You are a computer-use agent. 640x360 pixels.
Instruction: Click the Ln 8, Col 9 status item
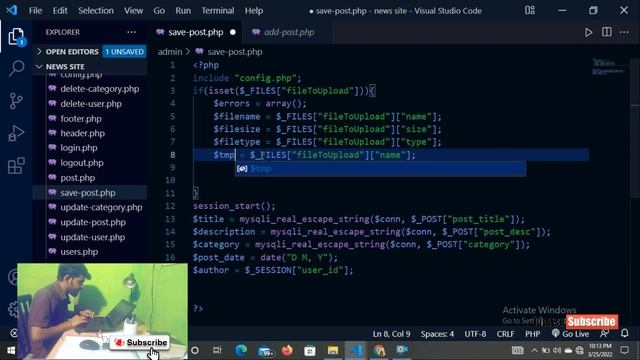click(391, 334)
